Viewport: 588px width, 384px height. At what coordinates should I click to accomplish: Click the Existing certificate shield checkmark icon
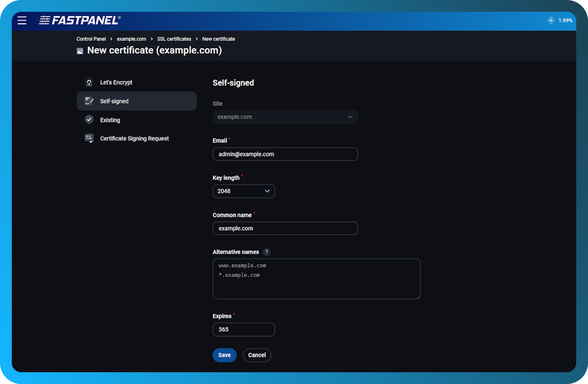point(89,119)
